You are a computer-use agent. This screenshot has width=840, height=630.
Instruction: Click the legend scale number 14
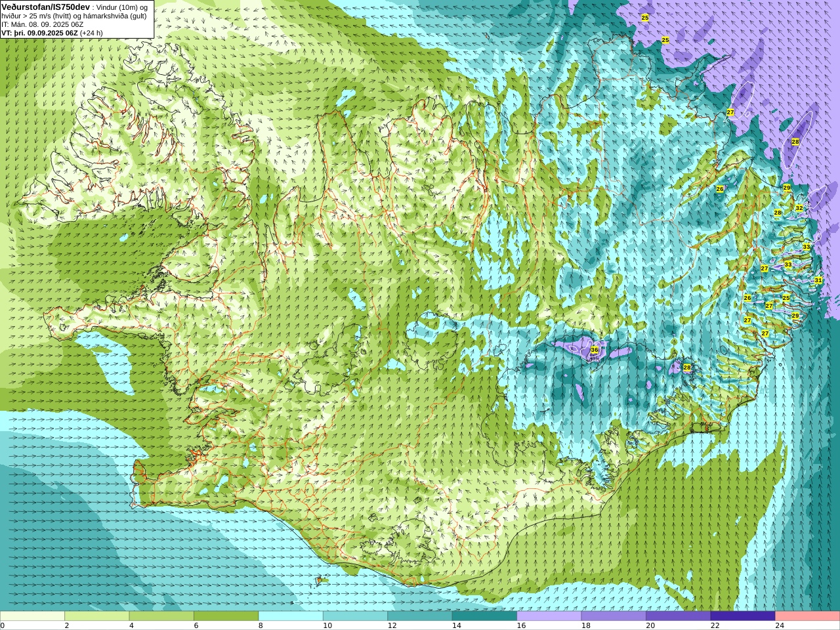coord(456,625)
